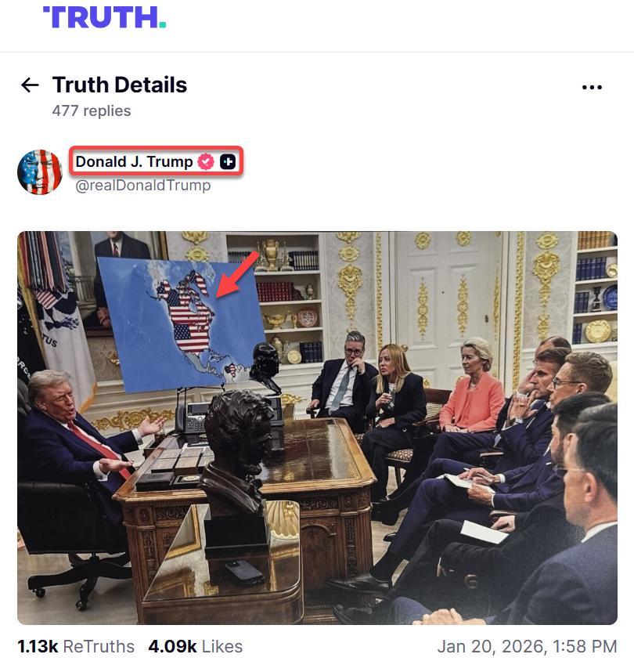Screen dimensions: 634x672
Task: Click the red verified checkmark badge
Action: (206, 161)
